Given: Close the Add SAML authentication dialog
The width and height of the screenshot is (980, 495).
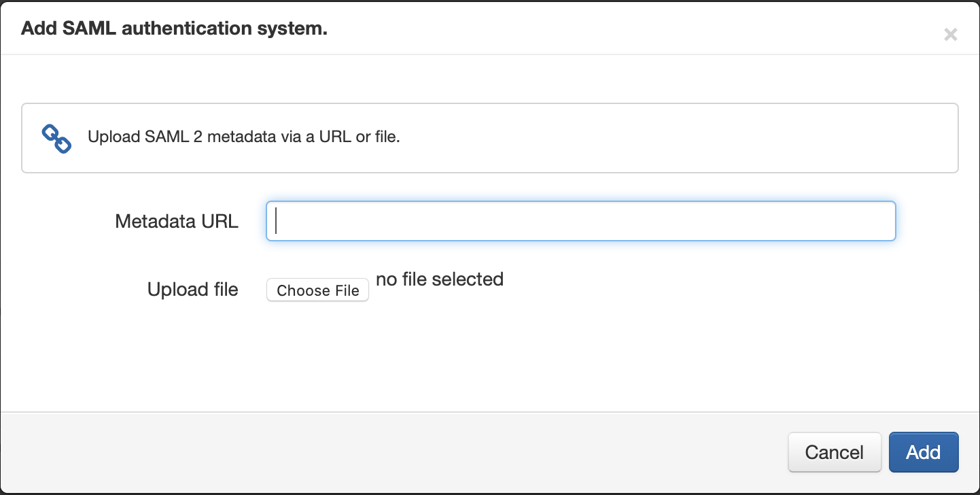Looking at the screenshot, I should point(950,34).
